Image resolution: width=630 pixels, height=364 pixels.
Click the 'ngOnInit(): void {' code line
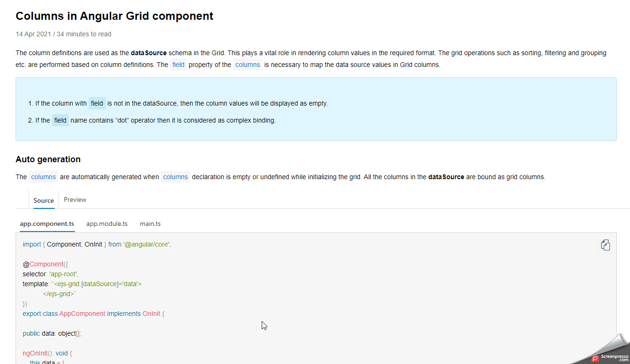(x=47, y=353)
